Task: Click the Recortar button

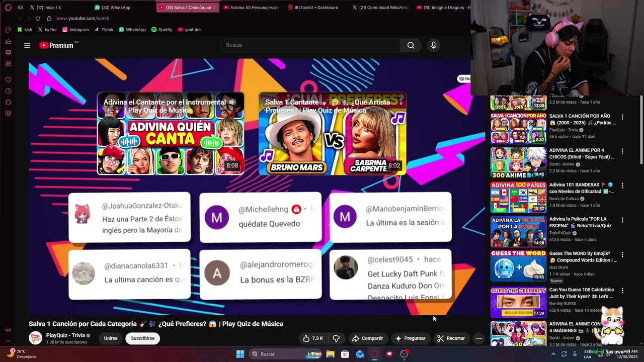Action: (451, 338)
